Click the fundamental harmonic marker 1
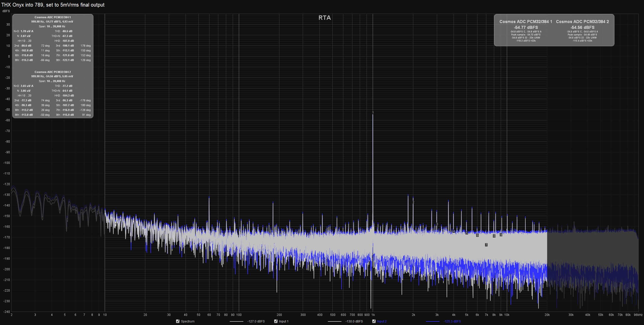The height and width of the screenshot is (325, 644). 373,112
